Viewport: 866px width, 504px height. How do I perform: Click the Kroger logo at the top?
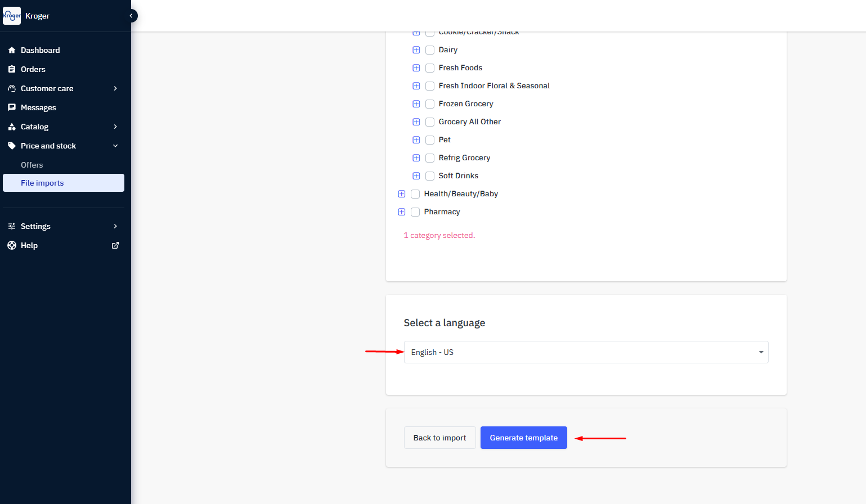tap(12, 16)
